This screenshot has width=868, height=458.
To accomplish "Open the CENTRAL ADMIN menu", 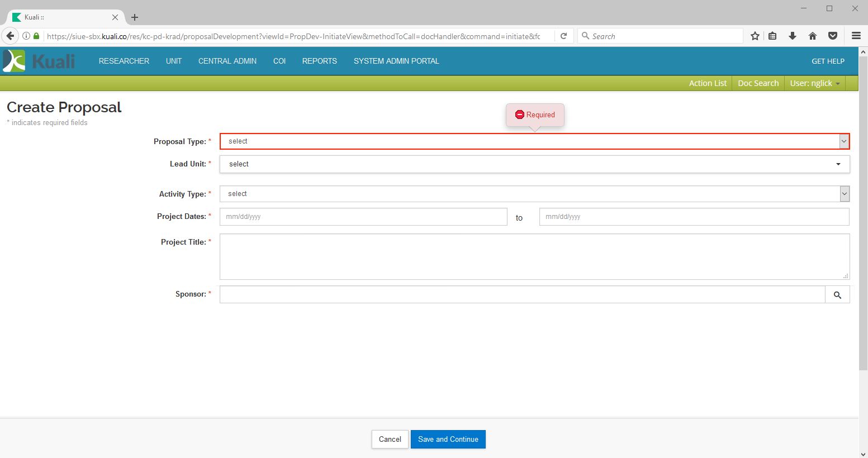I will (x=227, y=61).
